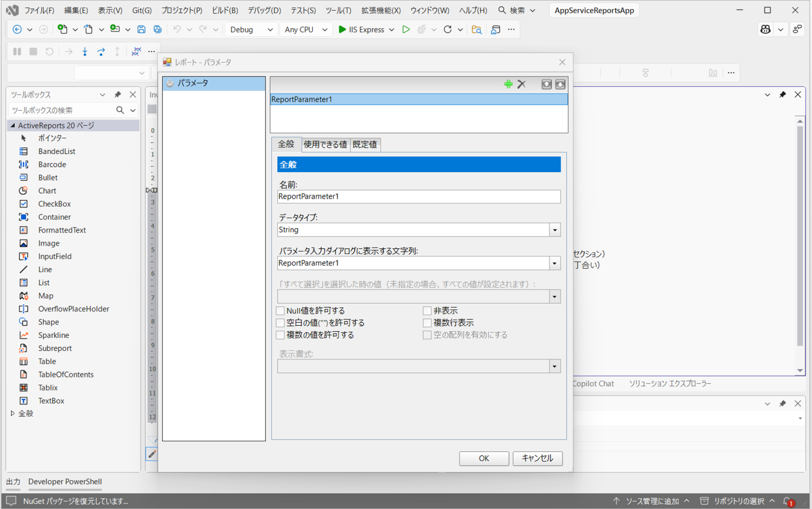Image resolution: width=812 pixels, height=509 pixels.
Task: Enable the '空白の値("")を許可する' checkbox
Action: click(x=280, y=323)
